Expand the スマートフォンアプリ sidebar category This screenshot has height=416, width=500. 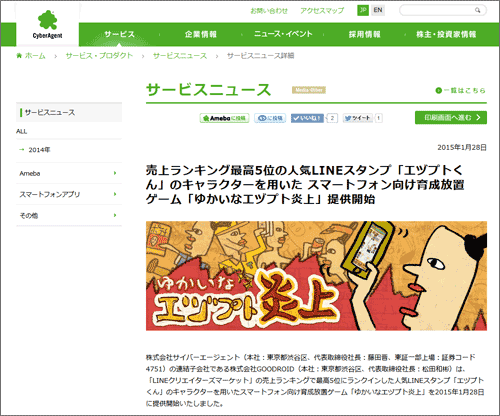pos(69,194)
